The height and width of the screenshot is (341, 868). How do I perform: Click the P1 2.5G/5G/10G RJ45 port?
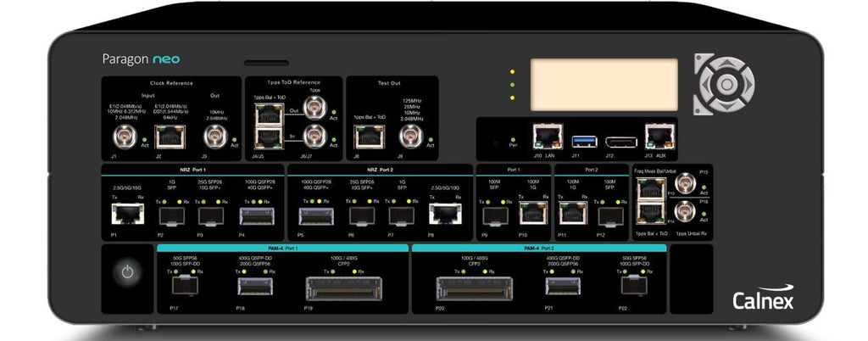click(125, 215)
